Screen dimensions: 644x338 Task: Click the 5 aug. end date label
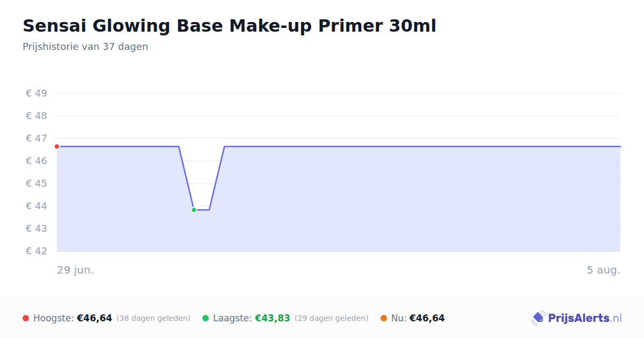[603, 270]
